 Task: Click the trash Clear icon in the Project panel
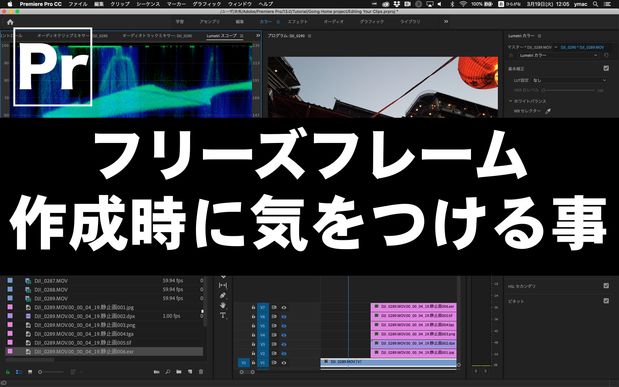tap(201, 372)
